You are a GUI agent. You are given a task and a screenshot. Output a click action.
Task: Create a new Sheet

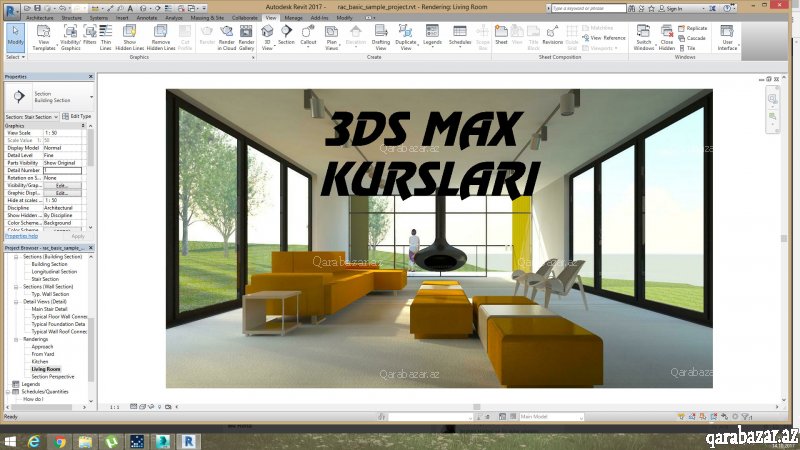pos(501,35)
